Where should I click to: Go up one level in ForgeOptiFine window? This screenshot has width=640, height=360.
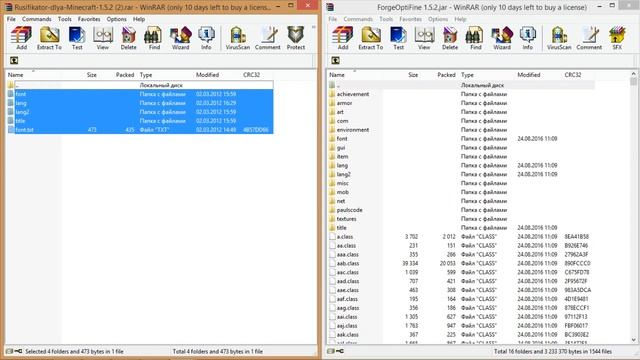(x=336, y=60)
